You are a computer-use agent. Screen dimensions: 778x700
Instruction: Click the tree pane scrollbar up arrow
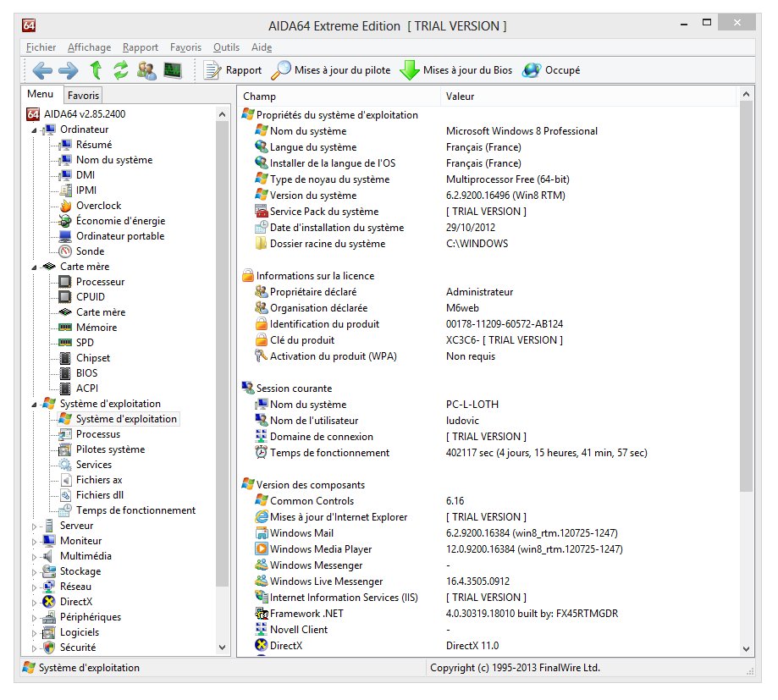223,114
